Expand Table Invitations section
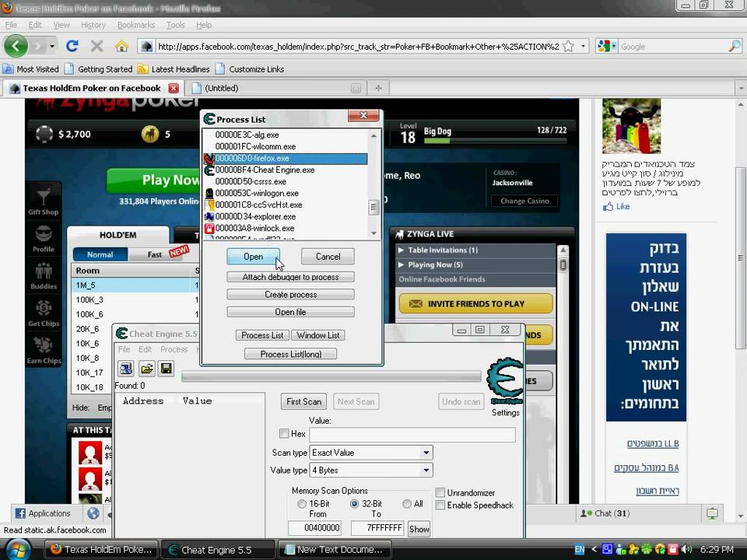 (437, 250)
